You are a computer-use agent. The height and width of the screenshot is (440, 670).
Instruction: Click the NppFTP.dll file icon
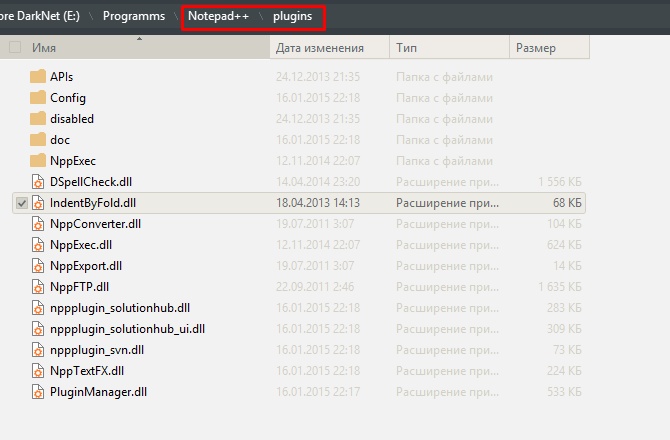(x=38, y=287)
